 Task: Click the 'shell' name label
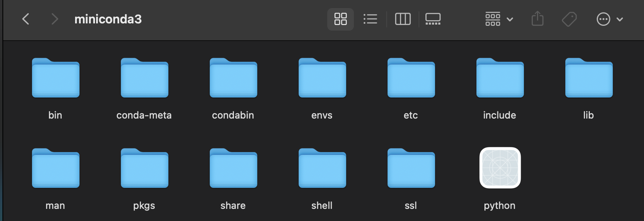pos(322,206)
